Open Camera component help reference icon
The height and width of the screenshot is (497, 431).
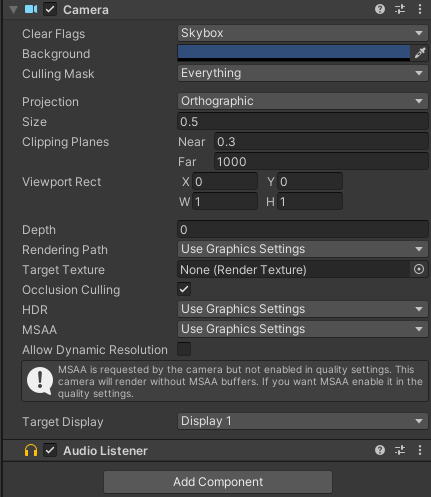click(380, 9)
